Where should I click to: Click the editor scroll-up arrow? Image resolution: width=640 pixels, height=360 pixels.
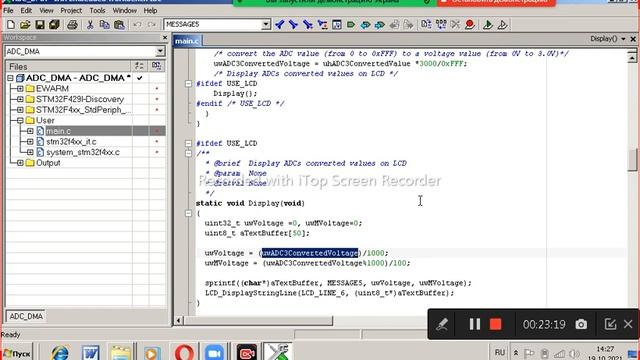pyautogui.click(x=632, y=58)
